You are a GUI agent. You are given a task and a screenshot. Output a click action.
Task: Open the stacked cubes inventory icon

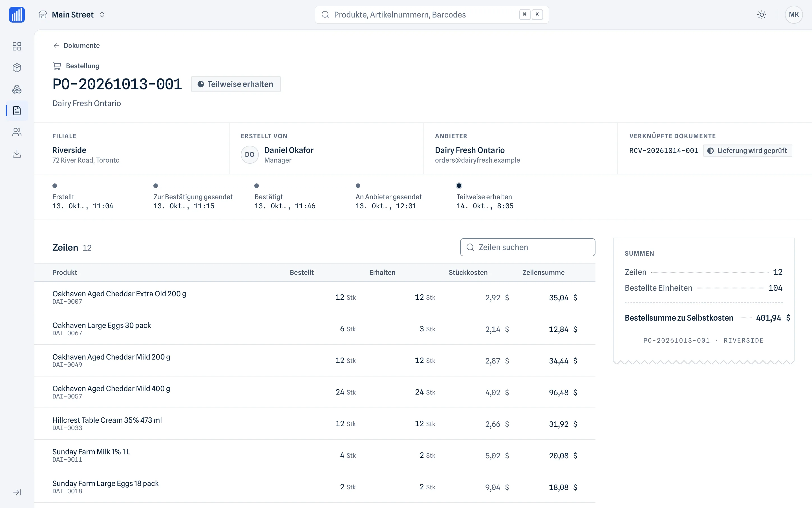coord(17,89)
